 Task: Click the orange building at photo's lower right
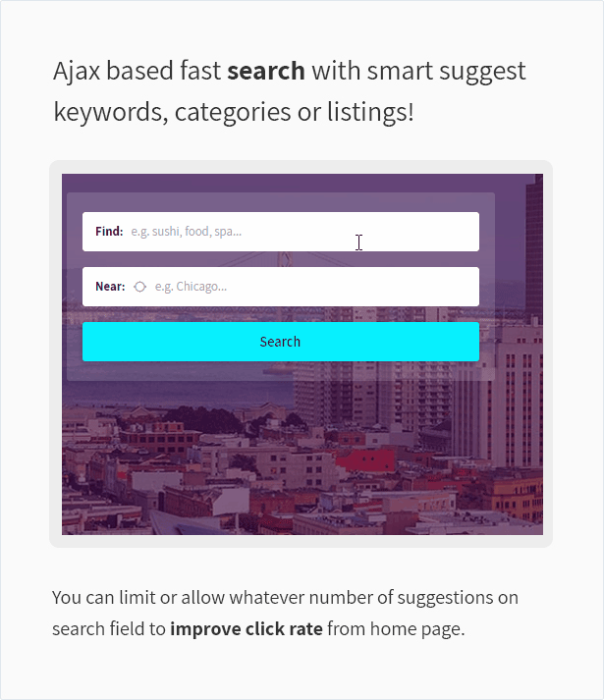(514, 494)
